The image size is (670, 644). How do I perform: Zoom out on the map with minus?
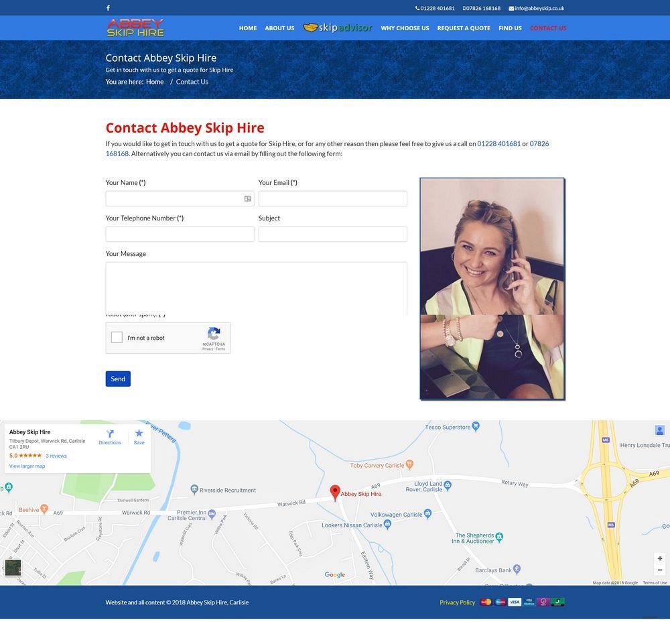pos(659,570)
